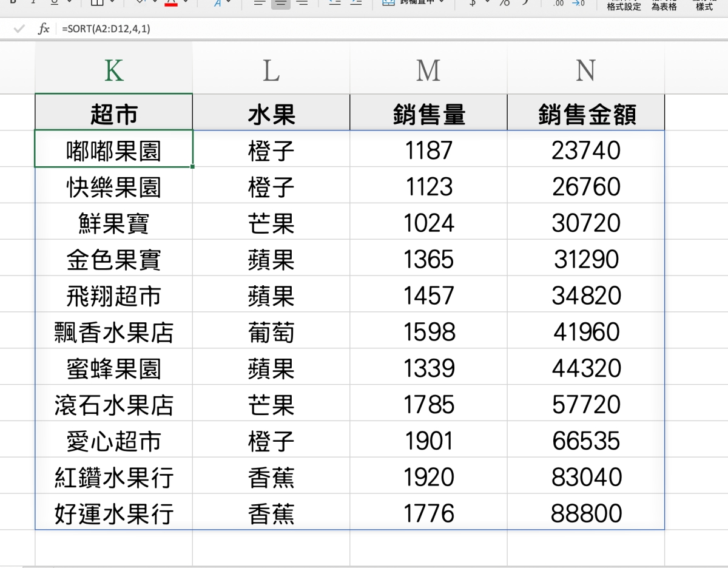Screen dimensions: 728x568
Task: Select the cell 紅鑽水果行
Action: coord(113,476)
